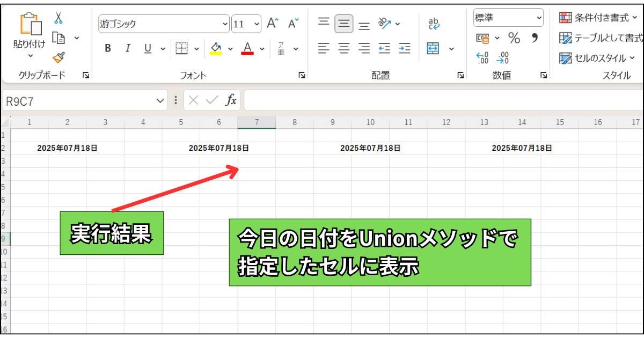
Task: Open the Borders dropdown arrow
Action: (x=197, y=48)
